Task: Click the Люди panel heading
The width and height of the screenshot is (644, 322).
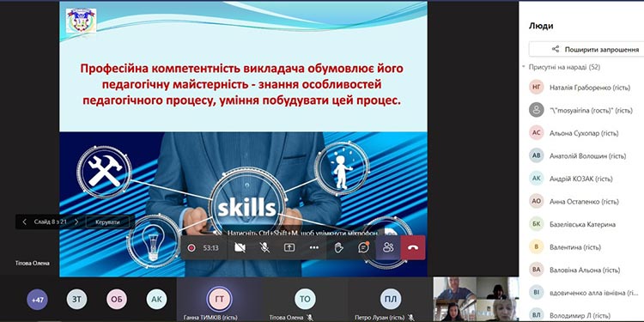Action: coord(541,26)
